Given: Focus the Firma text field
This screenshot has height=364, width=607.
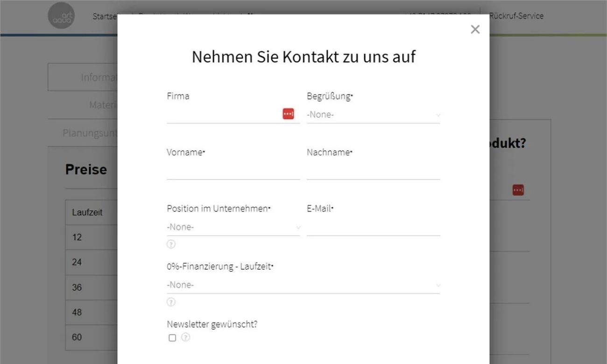Looking at the screenshot, I should tap(223, 115).
